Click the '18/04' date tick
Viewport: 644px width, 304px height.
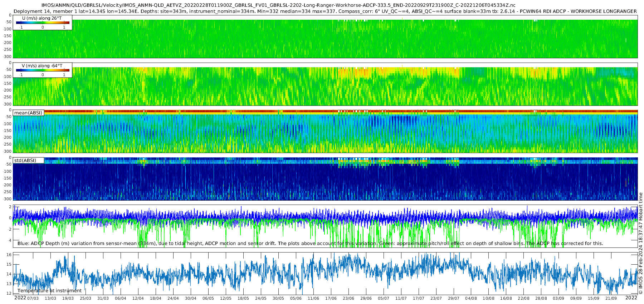156,299
